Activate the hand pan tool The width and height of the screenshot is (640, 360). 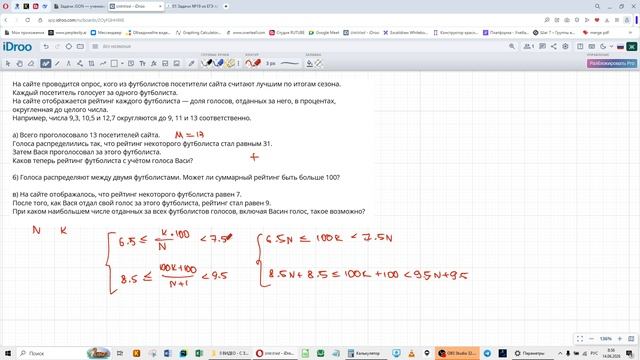click(x=19, y=63)
